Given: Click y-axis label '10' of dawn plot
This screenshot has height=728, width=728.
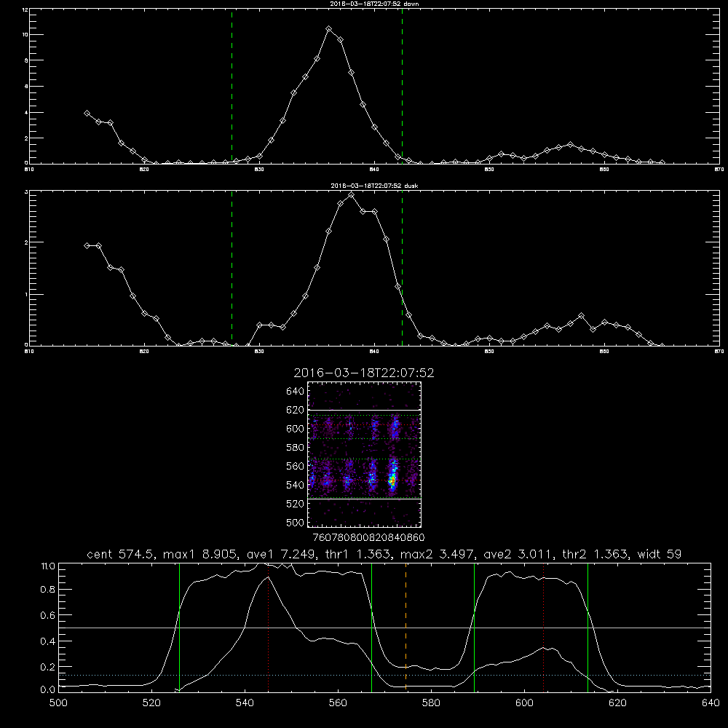Looking at the screenshot, I should point(25,35).
